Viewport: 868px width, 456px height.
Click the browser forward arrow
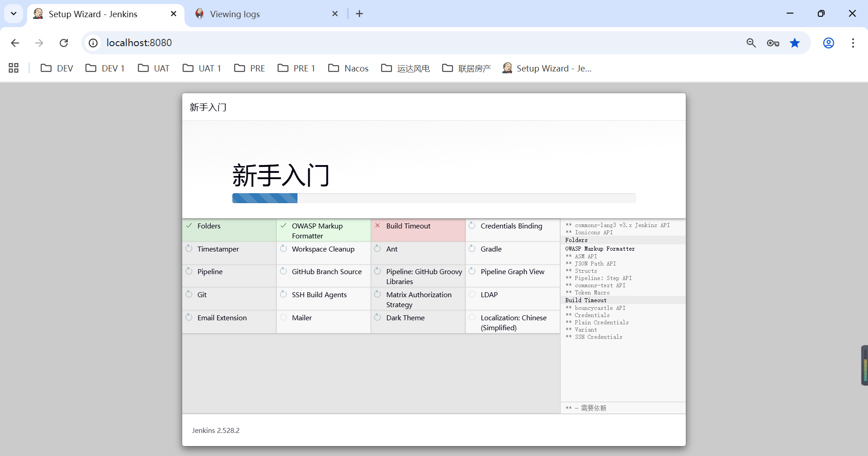[x=39, y=43]
